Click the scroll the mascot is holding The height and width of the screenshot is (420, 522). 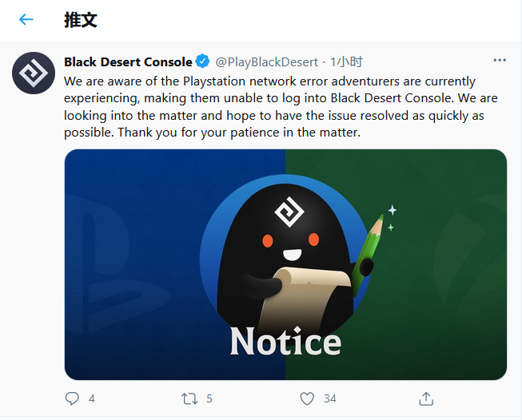[x=312, y=289]
